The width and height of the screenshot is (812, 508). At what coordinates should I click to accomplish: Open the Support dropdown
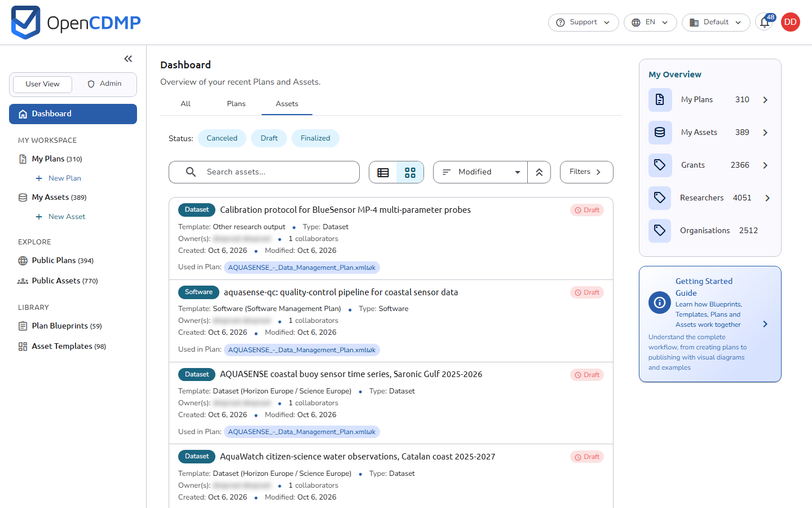583,23
